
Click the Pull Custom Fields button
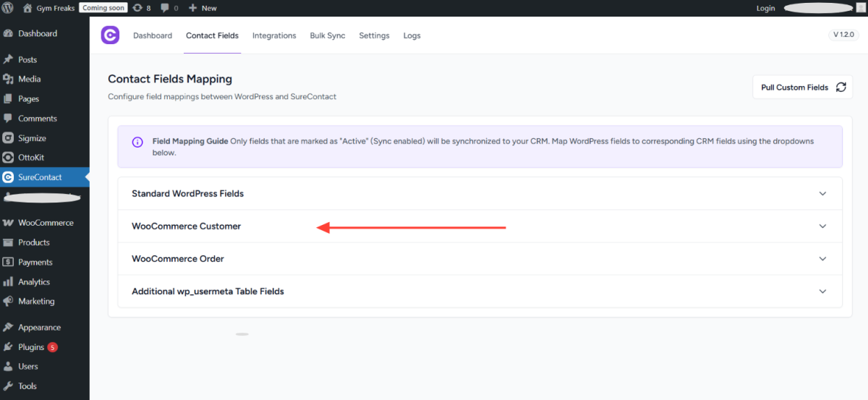pos(802,88)
